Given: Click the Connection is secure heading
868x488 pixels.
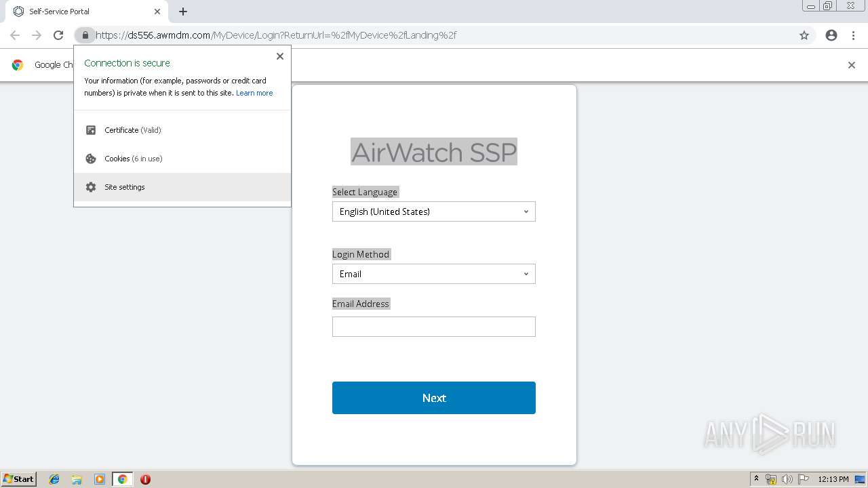Looking at the screenshot, I should pos(127,63).
